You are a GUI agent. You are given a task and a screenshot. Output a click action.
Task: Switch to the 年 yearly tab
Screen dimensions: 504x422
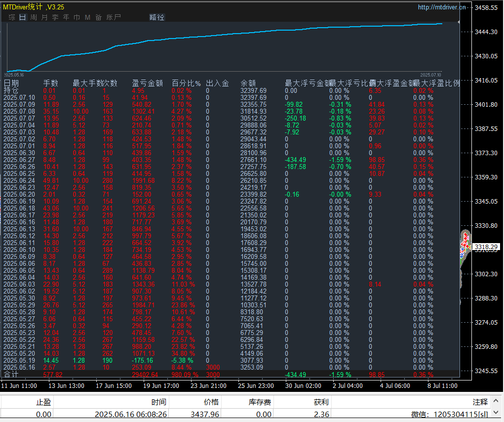tap(66, 17)
